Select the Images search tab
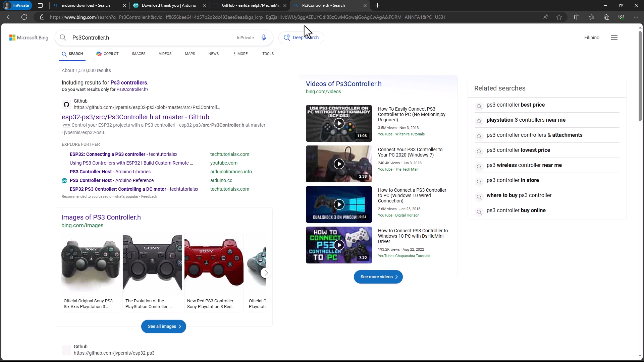This screenshot has width=644, height=362. point(139,54)
